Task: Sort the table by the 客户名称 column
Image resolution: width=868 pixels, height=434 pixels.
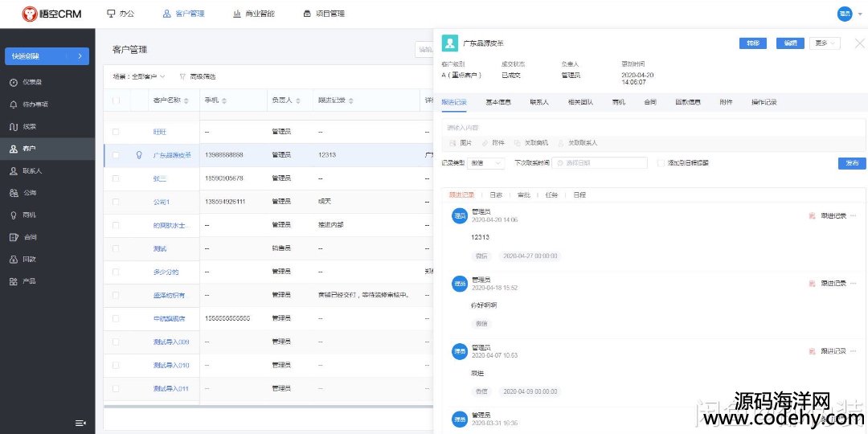Action: (x=170, y=100)
